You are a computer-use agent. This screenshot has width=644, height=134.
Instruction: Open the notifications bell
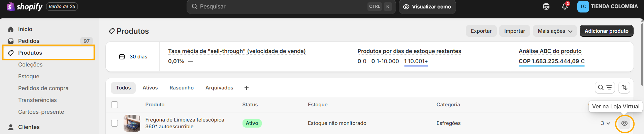[x=565, y=6]
